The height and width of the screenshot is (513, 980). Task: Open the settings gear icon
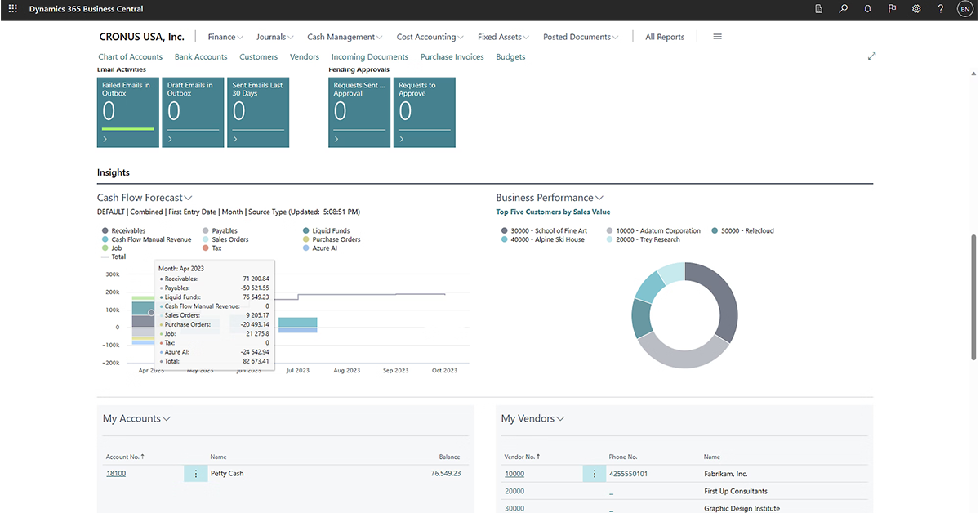pyautogui.click(x=916, y=9)
